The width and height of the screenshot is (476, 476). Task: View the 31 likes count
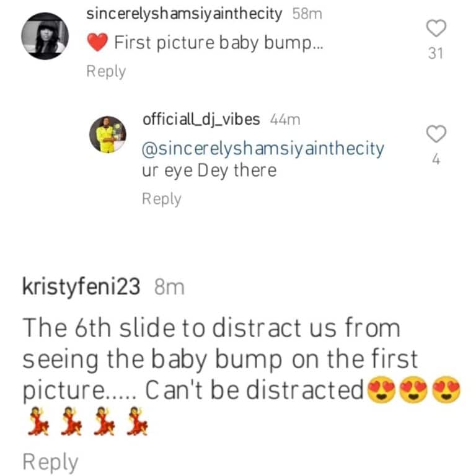pos(436,54)
